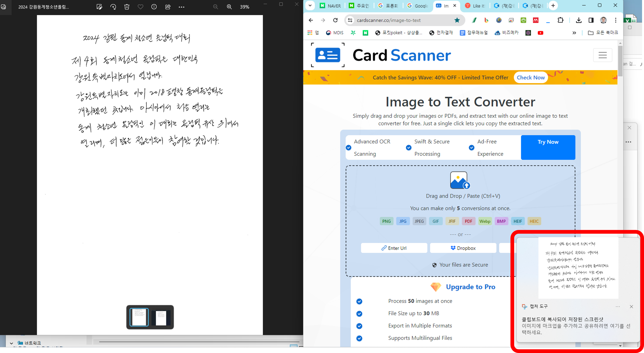
Task: Click the Enter Url upload option
Action: click(394, 248)
